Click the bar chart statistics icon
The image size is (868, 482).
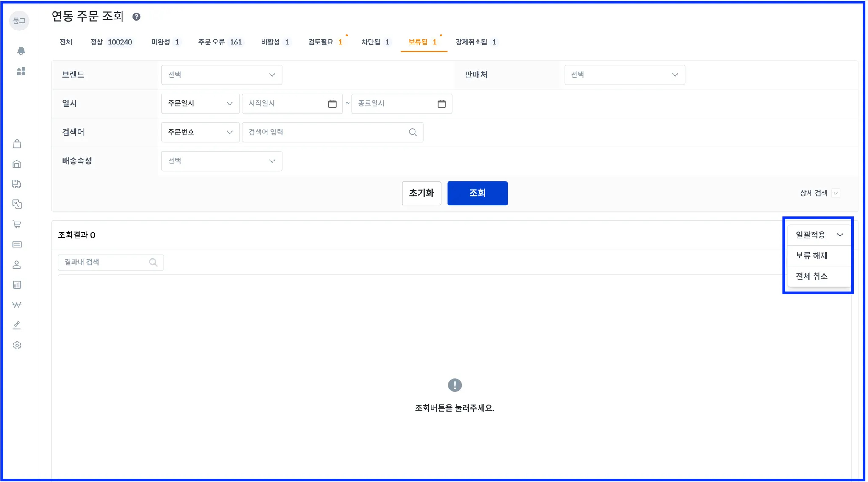pyautogui.click(x=17, y=285)
